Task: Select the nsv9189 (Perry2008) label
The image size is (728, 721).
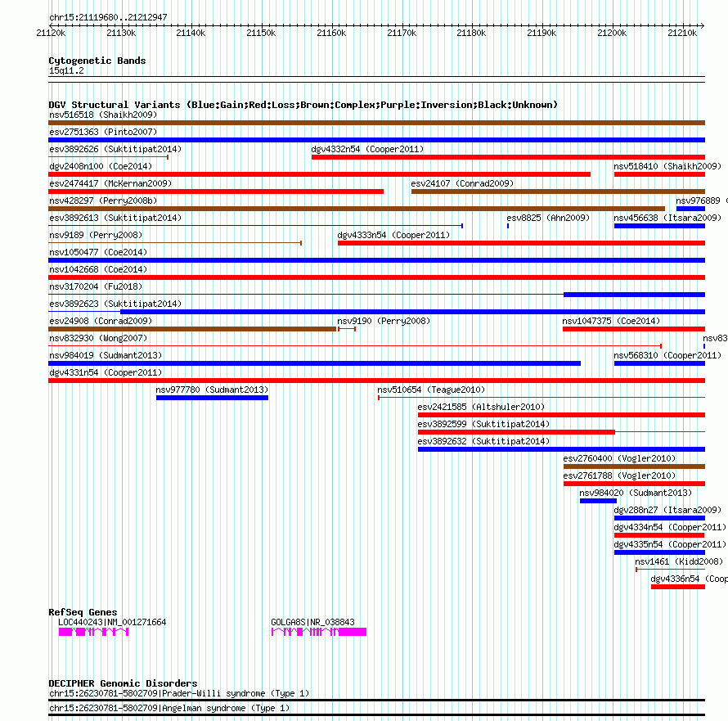Action: pos(96,235)
